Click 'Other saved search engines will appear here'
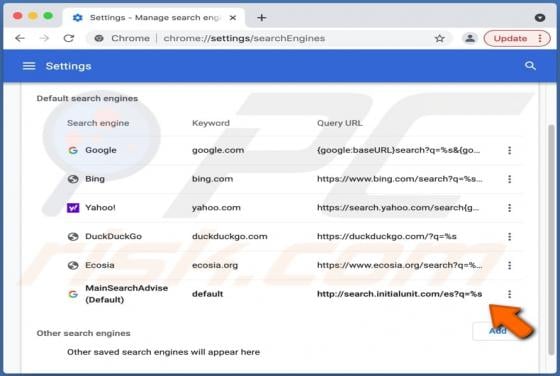This screenshot has height=376, width=560. click(x=163, y=352)
